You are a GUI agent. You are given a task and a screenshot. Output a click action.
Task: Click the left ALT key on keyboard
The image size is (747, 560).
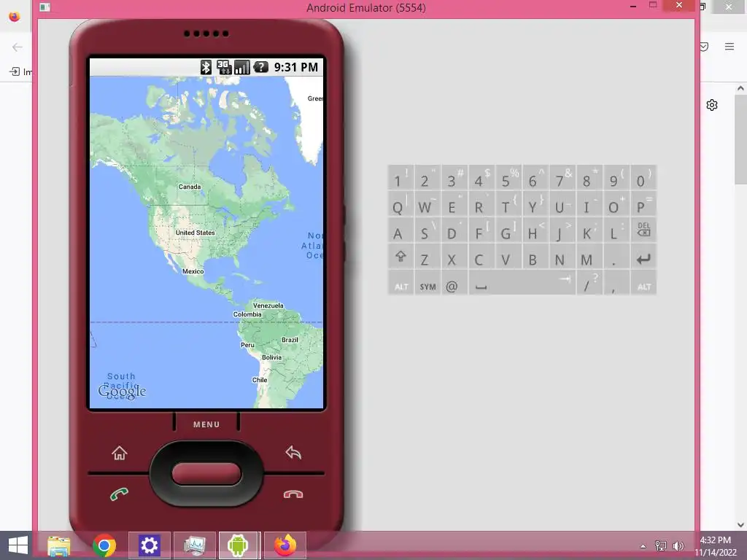400,284
